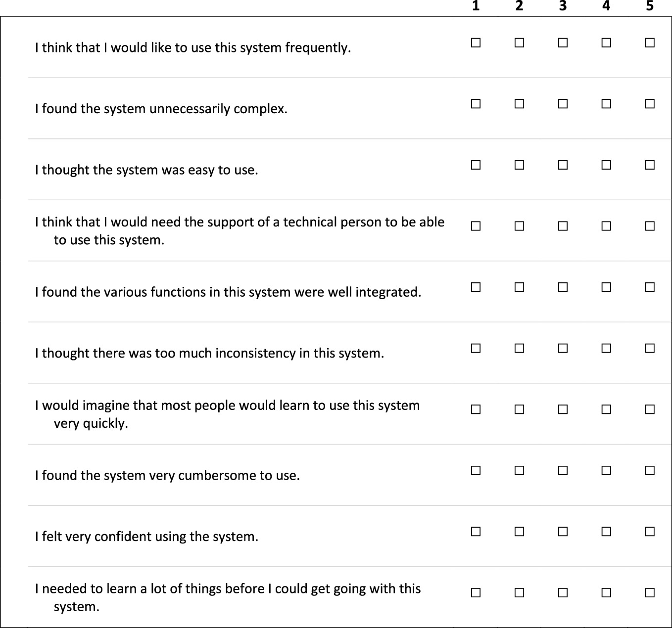Check rating 3 for 'functions were well integrated'
The width and height of the screenshot is (672, 628).
(x=563, y=287)
